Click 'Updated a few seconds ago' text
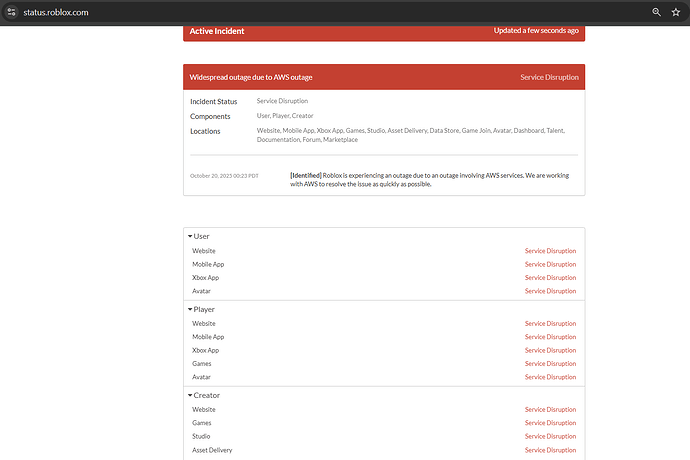The height and width of the screenshot is (460, 690). [x=536, y=30]
